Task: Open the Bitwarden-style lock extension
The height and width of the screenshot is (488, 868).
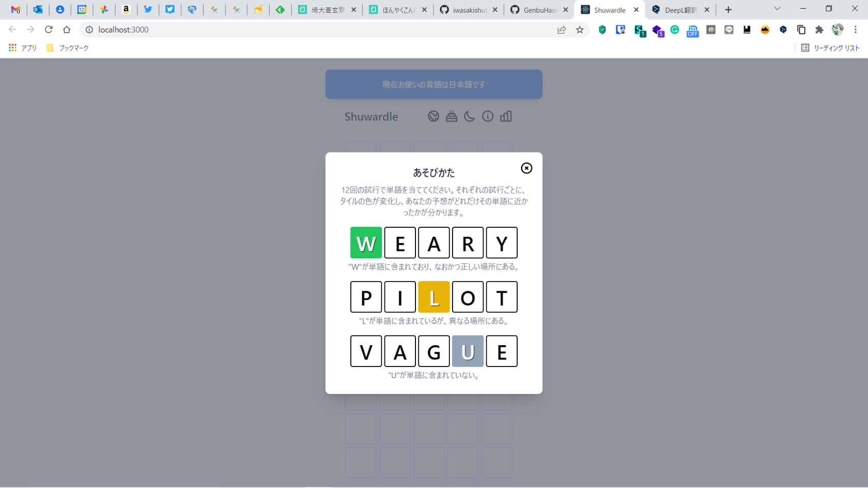Action: click(x=620, y=30)
